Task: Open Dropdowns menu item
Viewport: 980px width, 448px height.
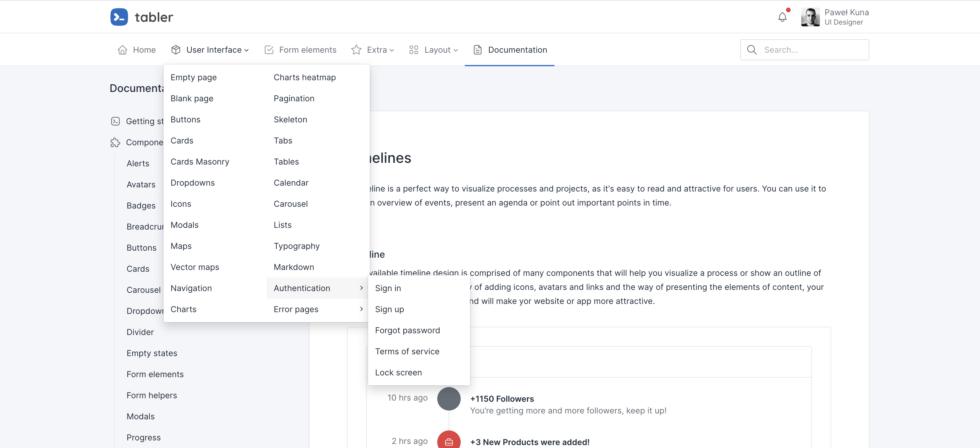Action: (x=215, y=183)
